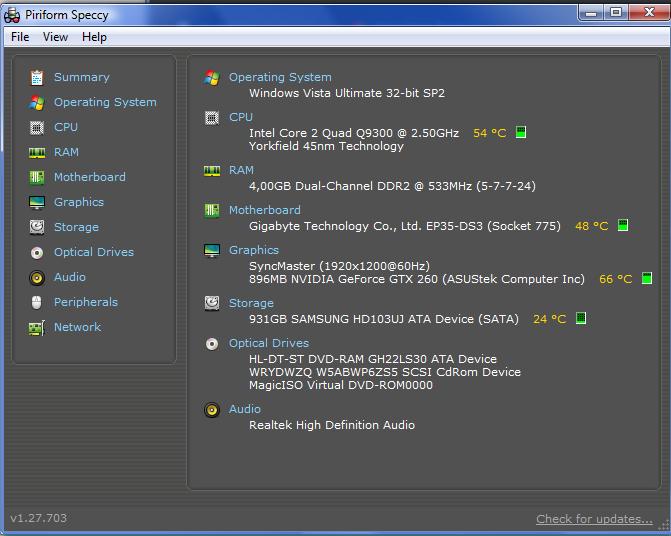Click Windows Vista Ultimate 32-bit SP2 text
The width and height of the screenshot is (671, 536).
click(347, 93)
